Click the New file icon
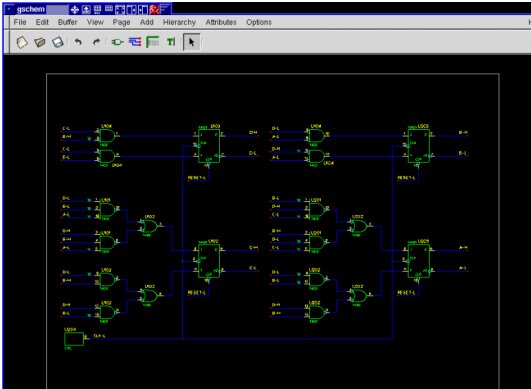Viewport: 531px width, 389px height. click(22, 42)
